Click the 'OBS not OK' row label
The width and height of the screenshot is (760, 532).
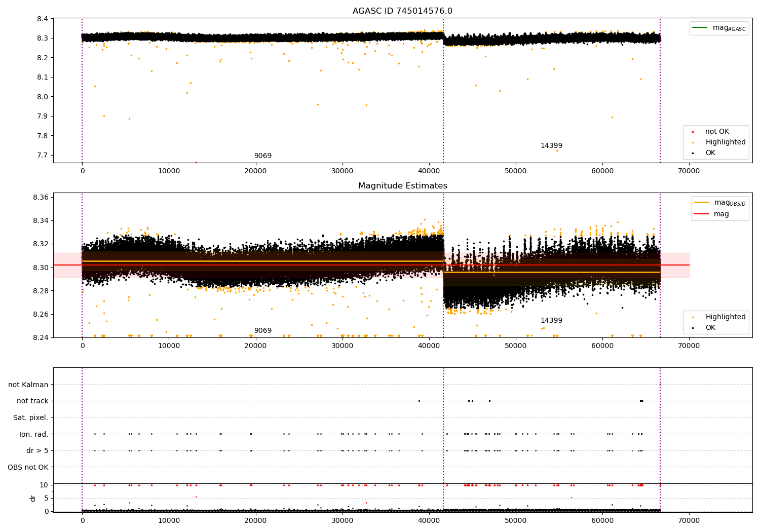pos(28,467)
